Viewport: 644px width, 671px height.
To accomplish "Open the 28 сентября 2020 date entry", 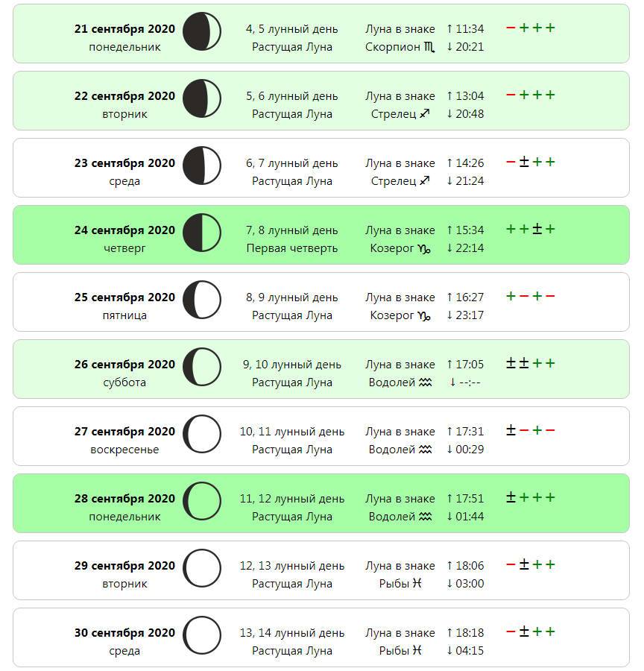I will pos(124,498).
